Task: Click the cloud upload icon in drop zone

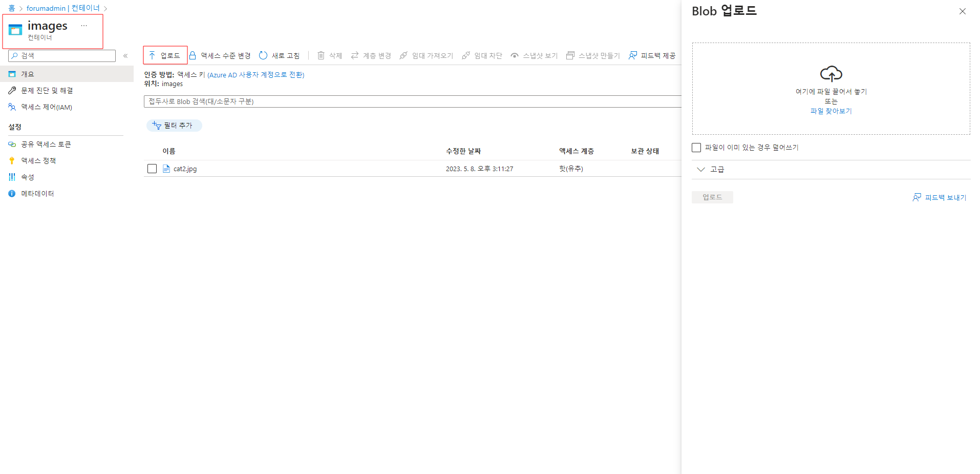Action: click(831, 74)
